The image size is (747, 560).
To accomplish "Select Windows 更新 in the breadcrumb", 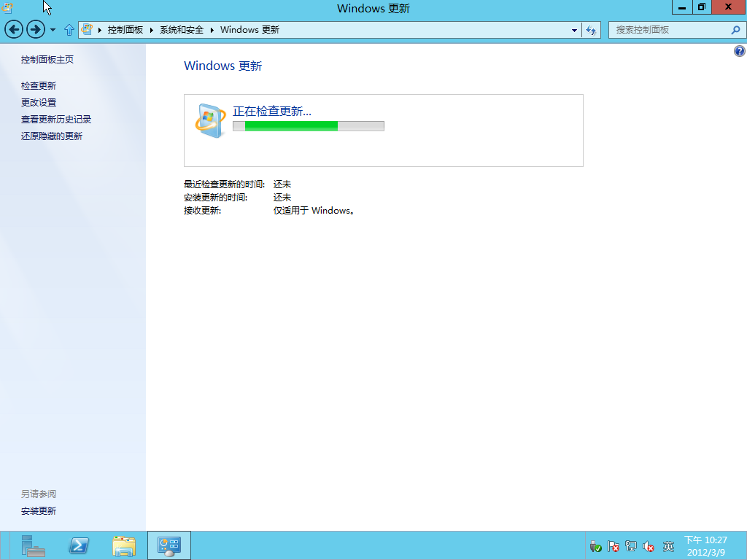I will pyautogui.click(x=249, y=29).
